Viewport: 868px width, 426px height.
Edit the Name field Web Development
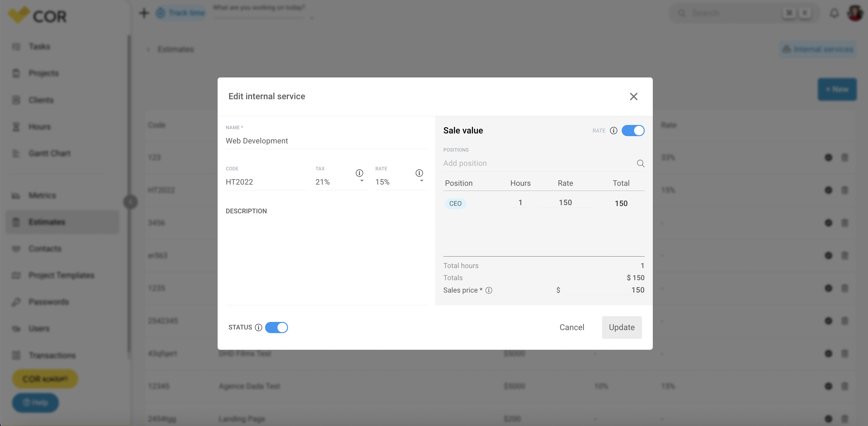[x=326, y=141]
